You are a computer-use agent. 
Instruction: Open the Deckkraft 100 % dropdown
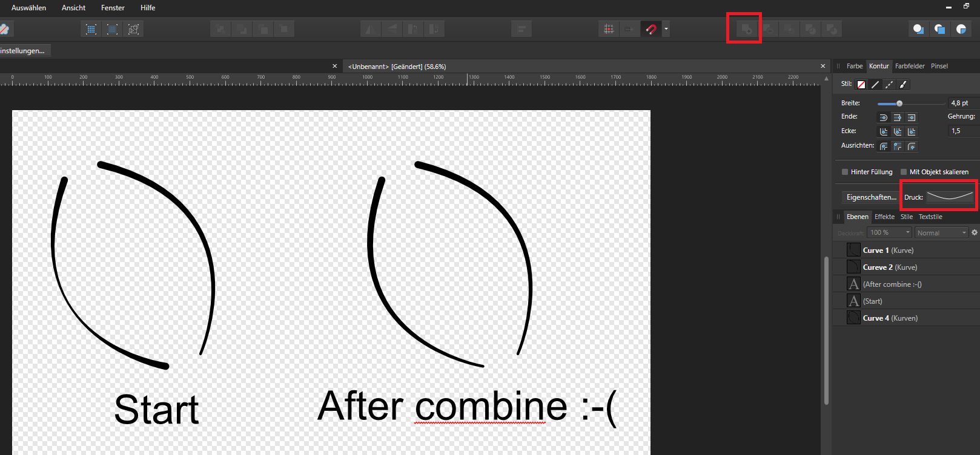coord(889,232)
